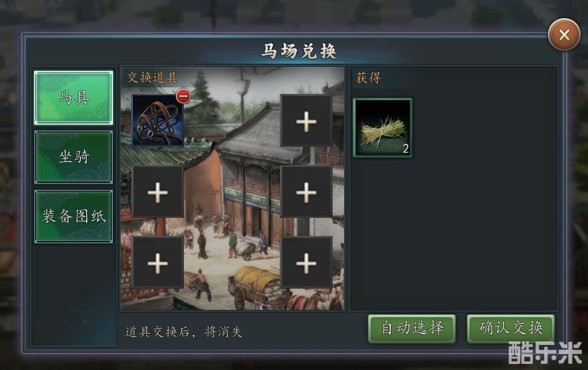Select the leather bridle item in exchange slot
This screenshot has height=370, width=588.
pos(158,120)
